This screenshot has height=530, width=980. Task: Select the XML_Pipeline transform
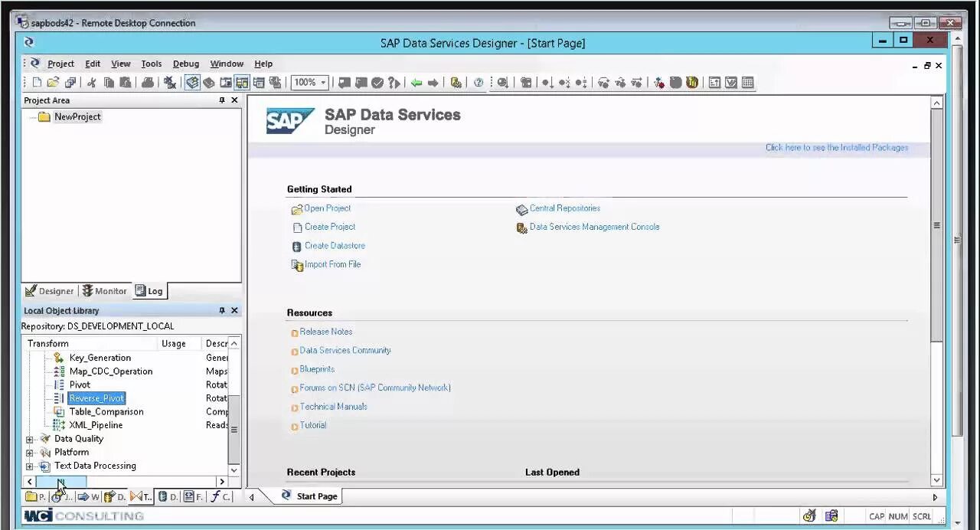pos(96,425)
